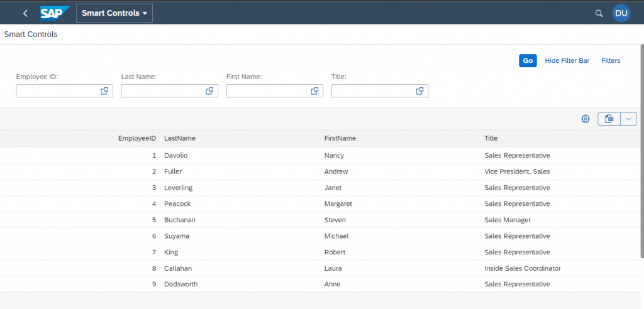This screenshot has height=309, width=644.
Task: Open value help for First Name
Action: (x=315, y=91)
